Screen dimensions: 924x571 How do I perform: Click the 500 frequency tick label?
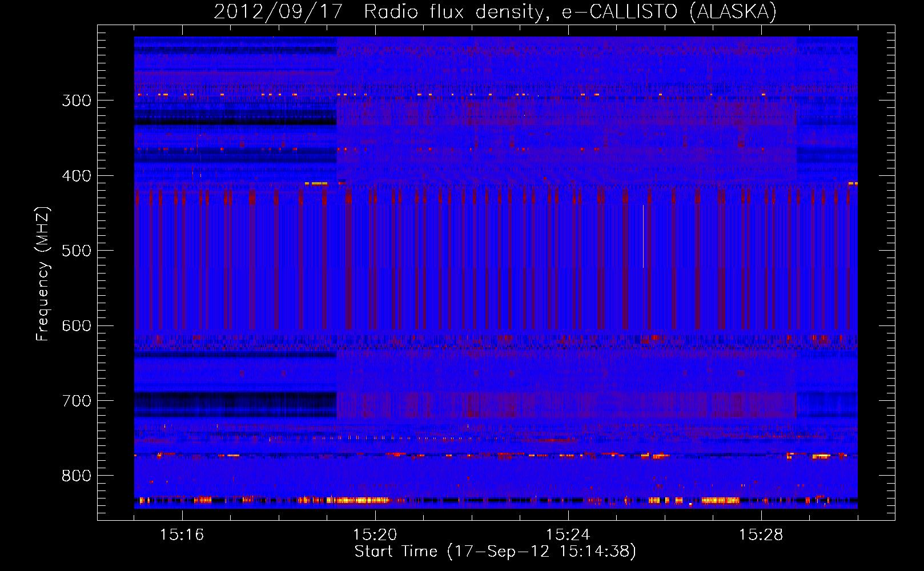click(x=77, y=251)
